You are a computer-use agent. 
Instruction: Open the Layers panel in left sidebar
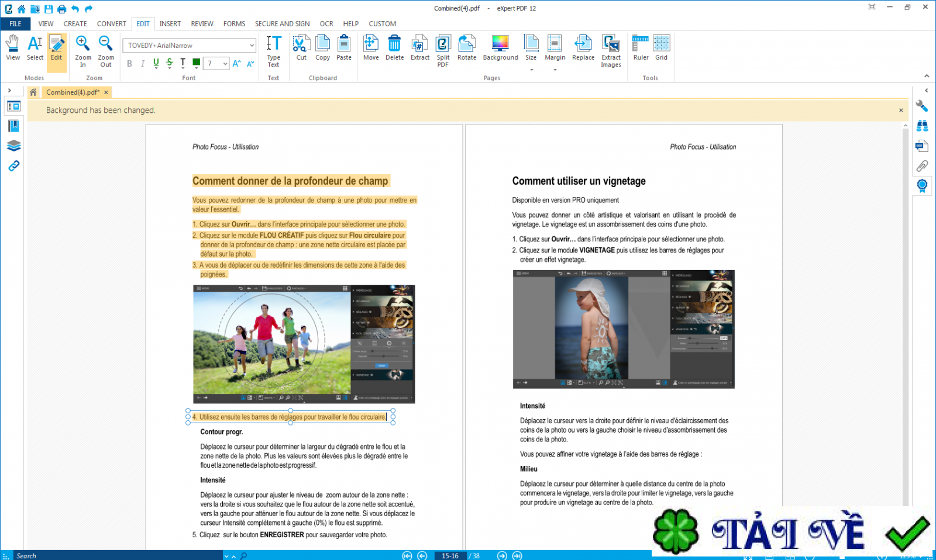click(14, 146)
